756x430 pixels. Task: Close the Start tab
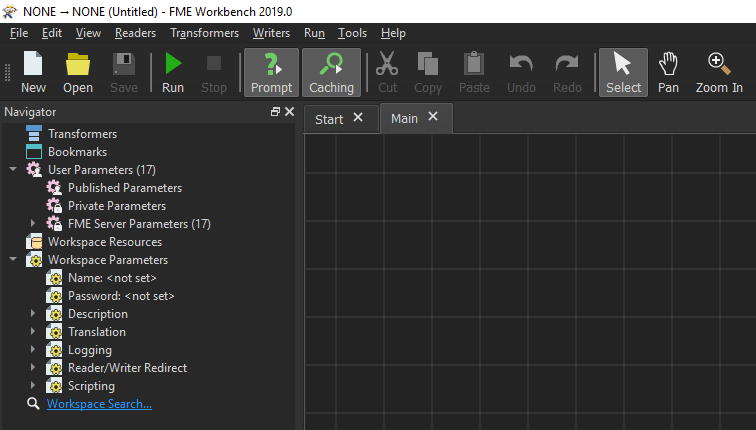358,117
